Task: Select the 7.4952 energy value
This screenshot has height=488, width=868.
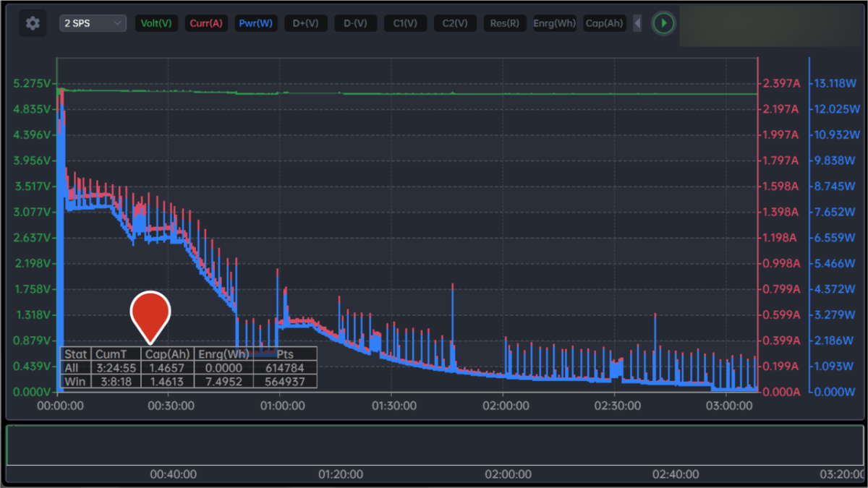Action: (224, 381)
